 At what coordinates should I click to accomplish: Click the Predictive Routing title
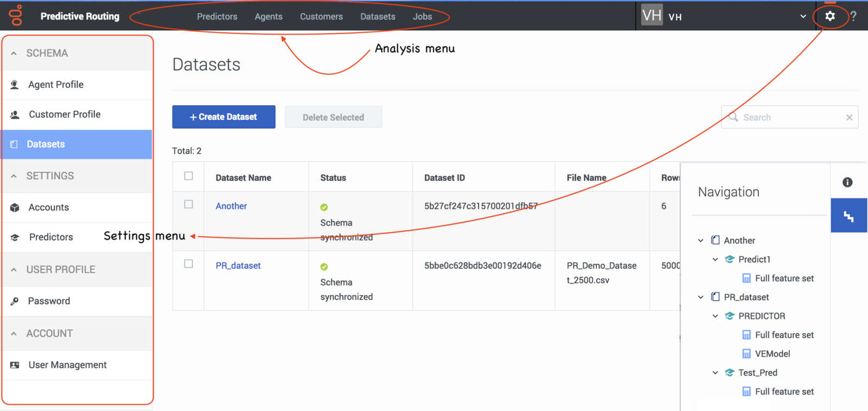pyautogui.click(x=80, y=16)
